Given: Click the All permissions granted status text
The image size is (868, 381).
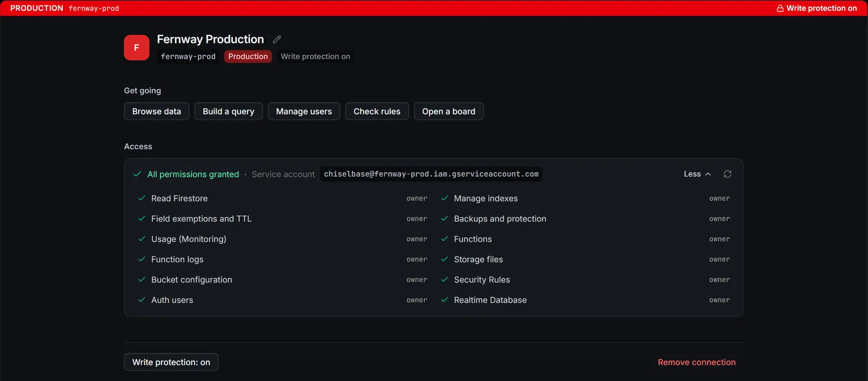Looking at the screenshot, I should (x=193, y=174).
